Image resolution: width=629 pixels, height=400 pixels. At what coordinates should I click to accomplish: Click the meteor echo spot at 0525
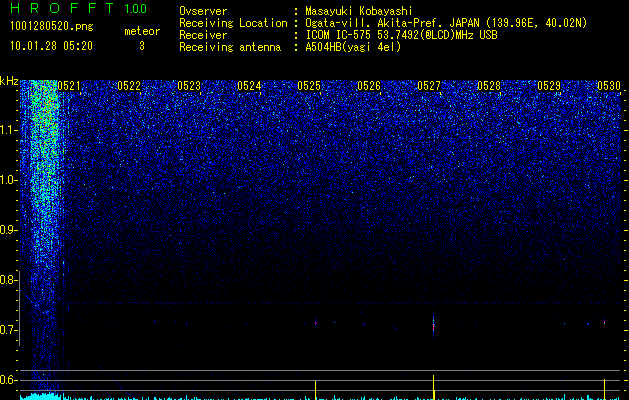(x=316, y=322)
